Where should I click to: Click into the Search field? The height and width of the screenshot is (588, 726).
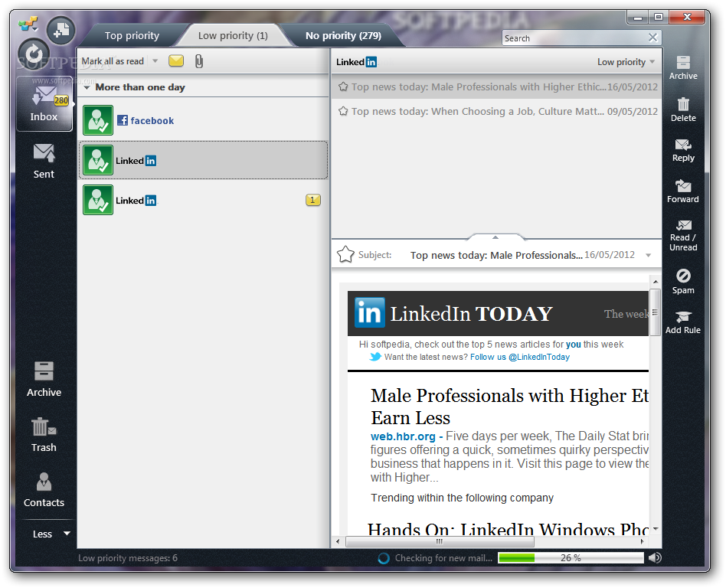tap(574, 38)
